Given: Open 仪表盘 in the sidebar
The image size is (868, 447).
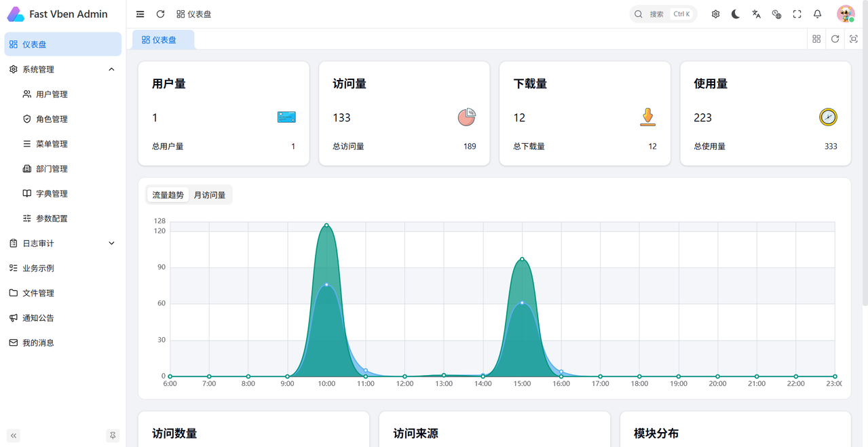Looking at the screenshot, I should tap(63, 44).
